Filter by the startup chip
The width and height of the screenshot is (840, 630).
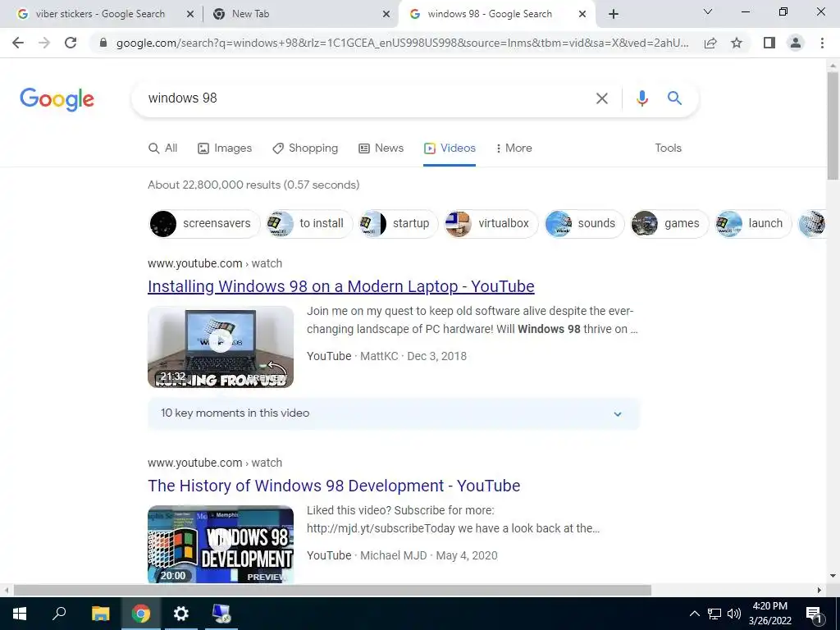pos(399,223)
